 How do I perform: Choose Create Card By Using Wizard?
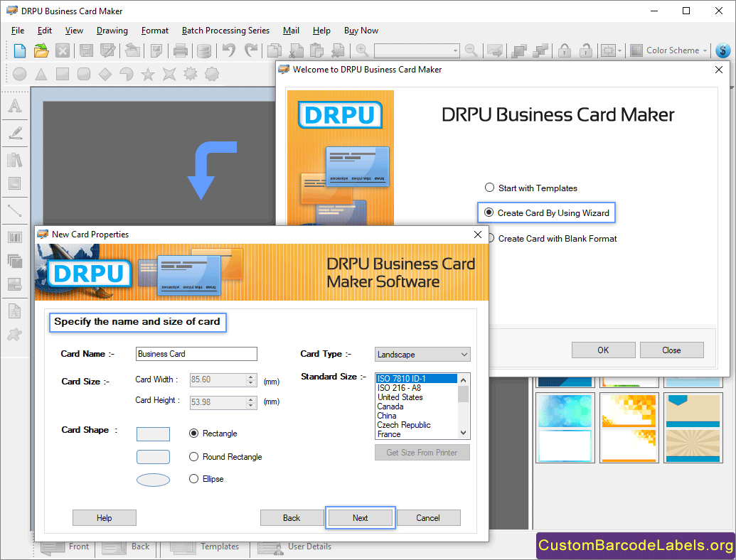point(489,212)
